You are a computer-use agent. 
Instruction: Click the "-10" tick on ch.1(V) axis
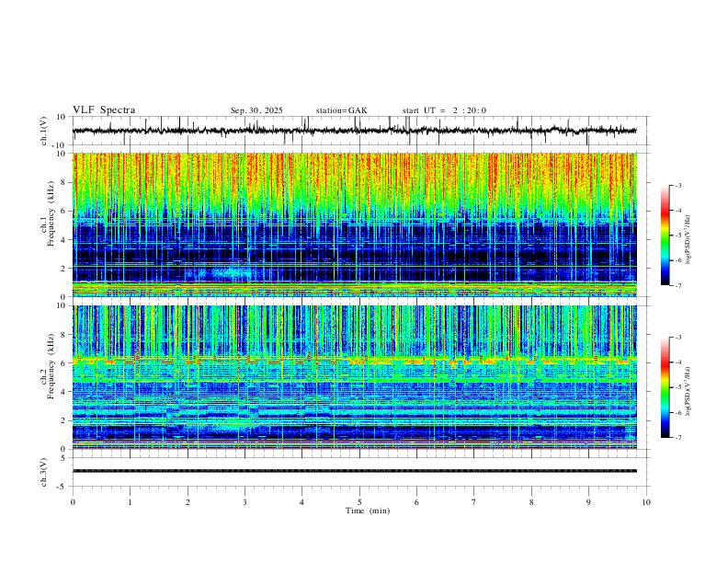point(60,145)
